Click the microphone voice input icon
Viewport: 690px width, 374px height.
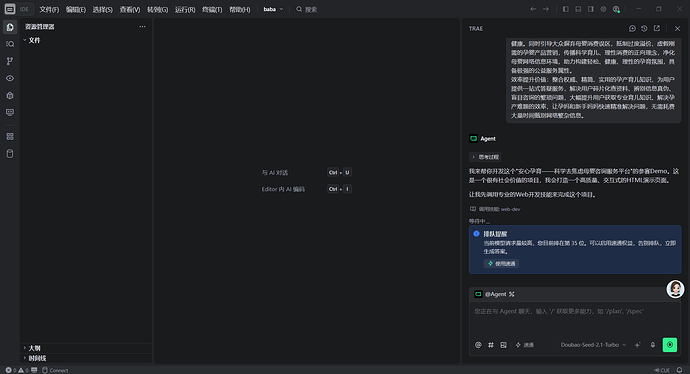653,345
